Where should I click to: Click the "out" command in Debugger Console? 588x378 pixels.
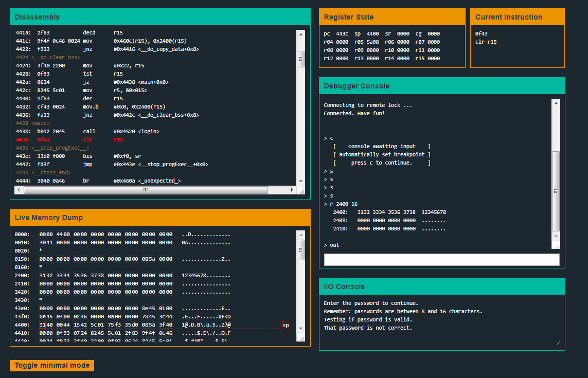coord(334,245)
